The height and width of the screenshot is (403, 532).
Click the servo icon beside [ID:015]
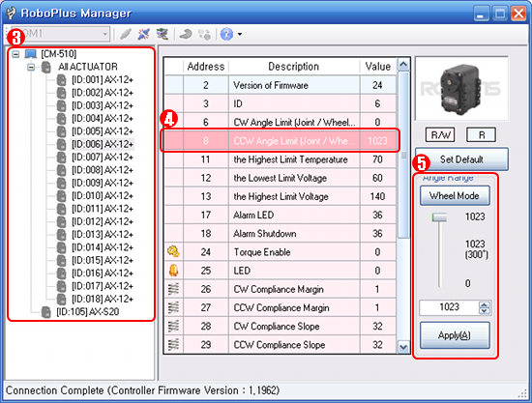point(61,260)
